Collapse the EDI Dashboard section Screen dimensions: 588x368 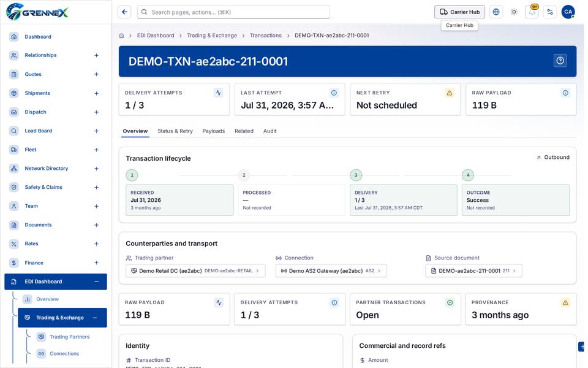96,282
